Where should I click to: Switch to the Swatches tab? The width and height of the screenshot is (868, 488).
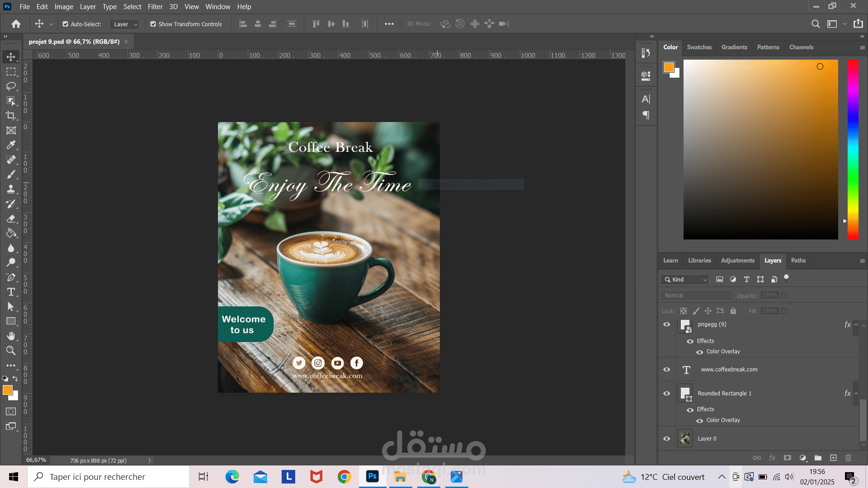tap(699, 47)
